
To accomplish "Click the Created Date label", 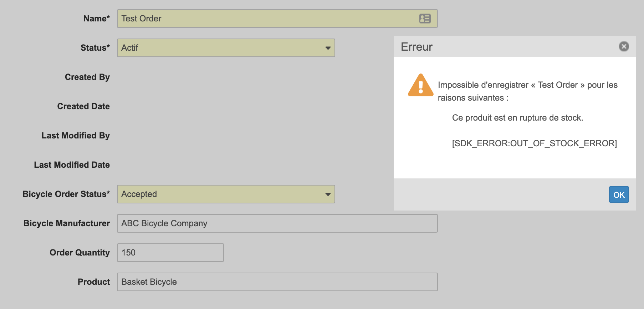I will coord(83,106).
